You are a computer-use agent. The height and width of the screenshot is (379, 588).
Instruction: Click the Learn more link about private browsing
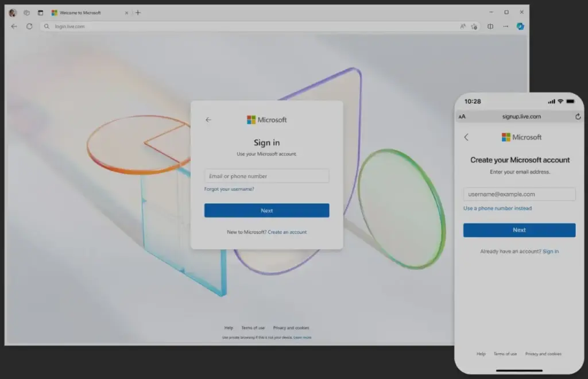(x=302, y=338)
